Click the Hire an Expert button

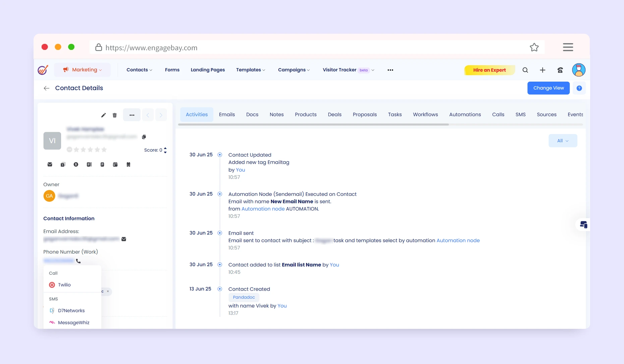point(489,70)
